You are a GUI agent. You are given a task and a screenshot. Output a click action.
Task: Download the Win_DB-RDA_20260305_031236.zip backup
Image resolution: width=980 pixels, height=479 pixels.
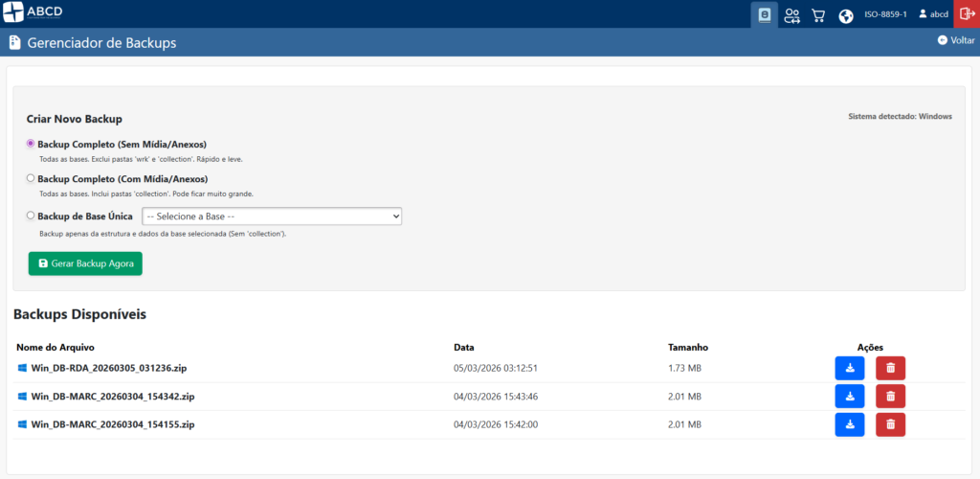click(849, 368)
